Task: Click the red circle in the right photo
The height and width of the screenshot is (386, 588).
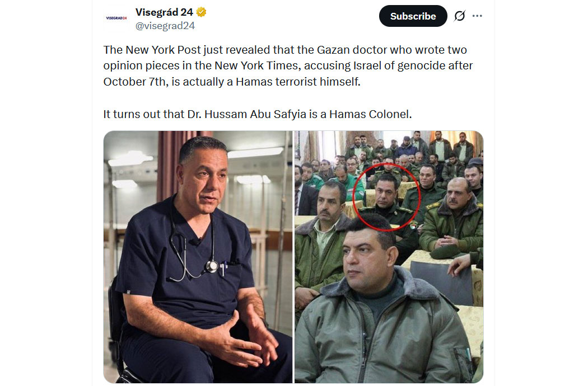Action: click(386, 197)
